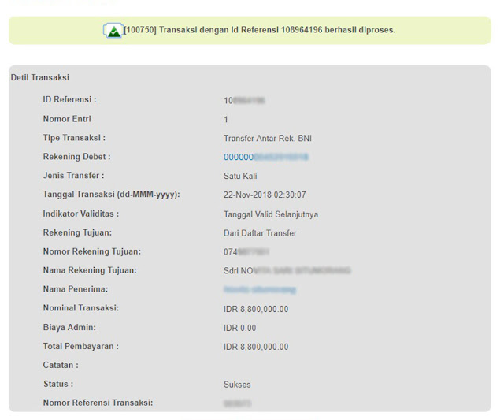Select the 'Nominal Transaksi:' label
The width and height of the screenshot is (504, 420).
click(80, 308)
